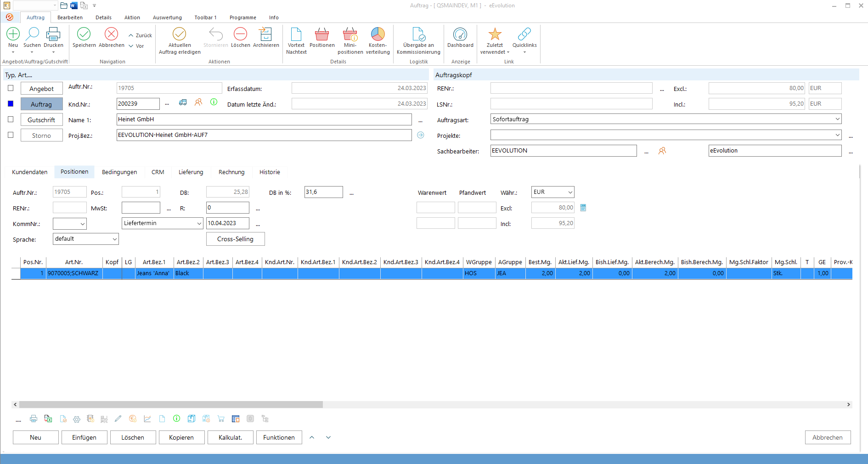Switch to the Historie tab
Screen dimensions: 868x464
pyautogui.click(x=270, y=172)
